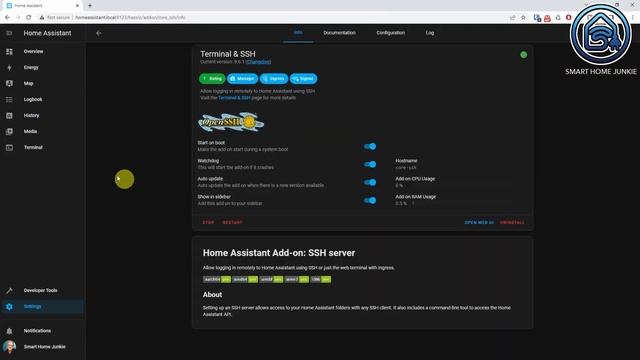Click the Developer Tools hammer icon
This screenshot has height=360, width=640.
pos(9,290)
